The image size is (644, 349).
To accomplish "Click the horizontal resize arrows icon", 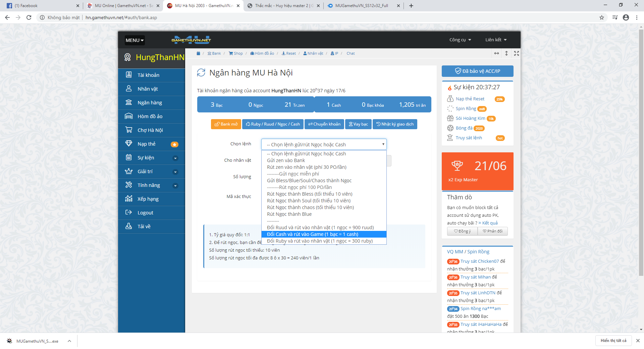I will click(496, 53).
